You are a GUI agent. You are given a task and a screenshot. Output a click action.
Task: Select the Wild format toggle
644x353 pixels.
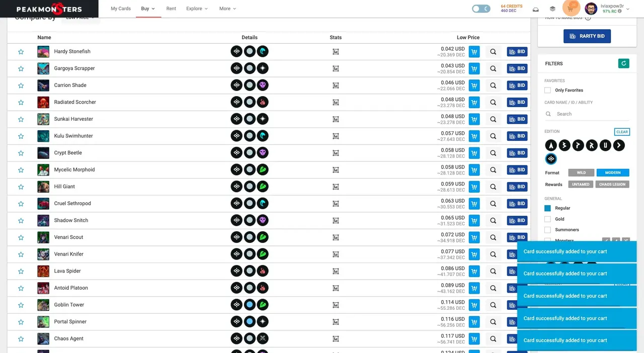[x=581, y=172]
